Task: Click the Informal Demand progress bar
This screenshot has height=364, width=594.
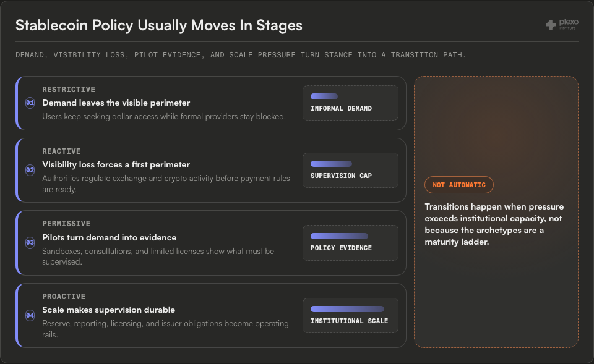Action: point(324,96)
